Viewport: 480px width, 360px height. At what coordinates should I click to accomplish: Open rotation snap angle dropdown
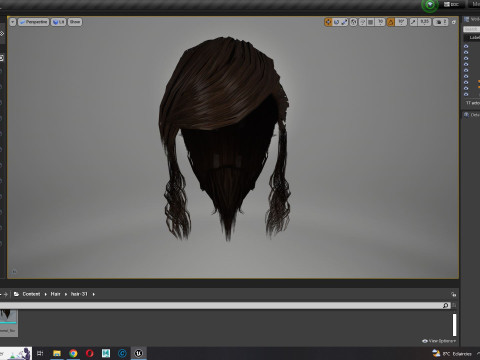[x=401, y=22]
